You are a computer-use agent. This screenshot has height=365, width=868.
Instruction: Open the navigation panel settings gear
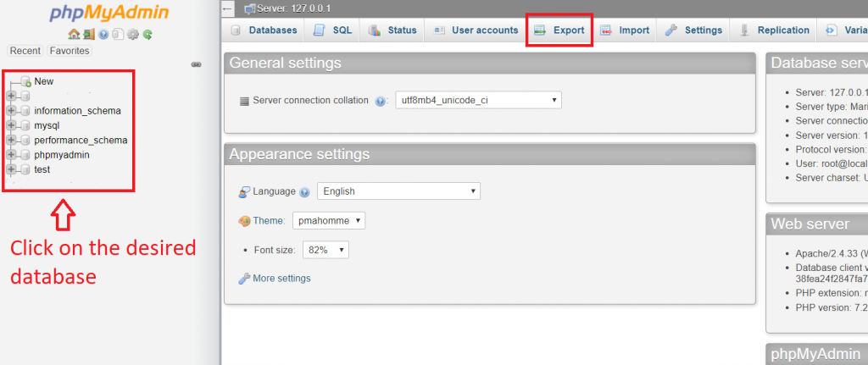click(x=132, y=34)
